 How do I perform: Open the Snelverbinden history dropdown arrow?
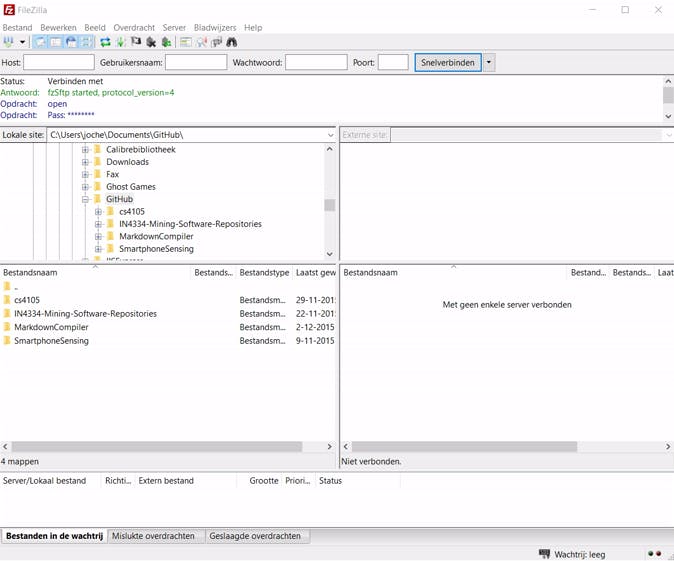(x=489, y=62)
